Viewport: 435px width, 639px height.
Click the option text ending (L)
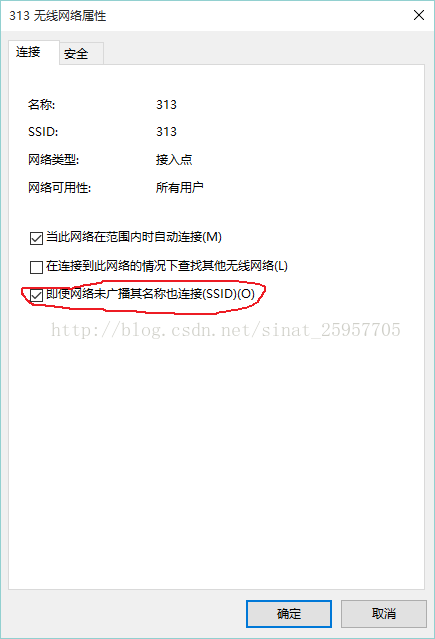[167, 266]
